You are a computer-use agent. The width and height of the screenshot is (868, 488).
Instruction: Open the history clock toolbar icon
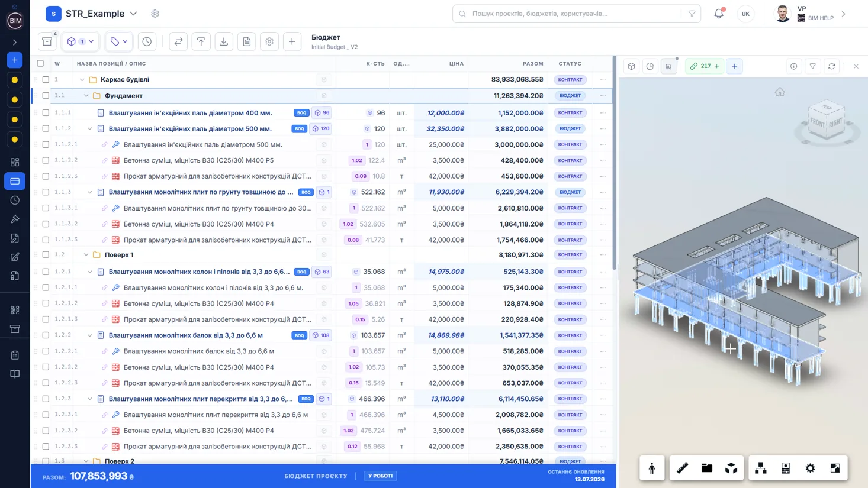[x=147, y=41]
